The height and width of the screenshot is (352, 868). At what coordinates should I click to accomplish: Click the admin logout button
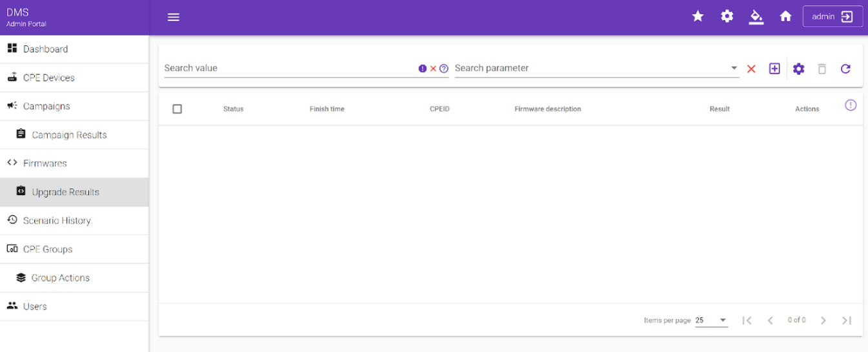833,17
